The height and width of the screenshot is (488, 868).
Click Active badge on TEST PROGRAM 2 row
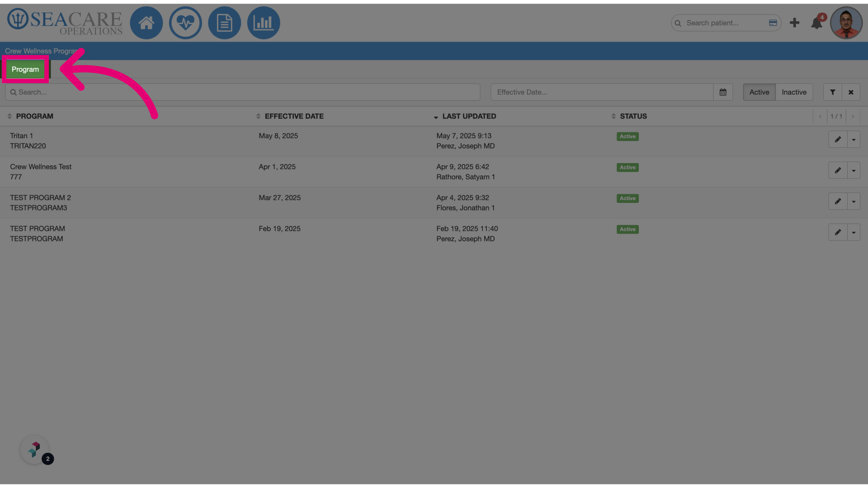pyautogui.click(x=627, y=198)
